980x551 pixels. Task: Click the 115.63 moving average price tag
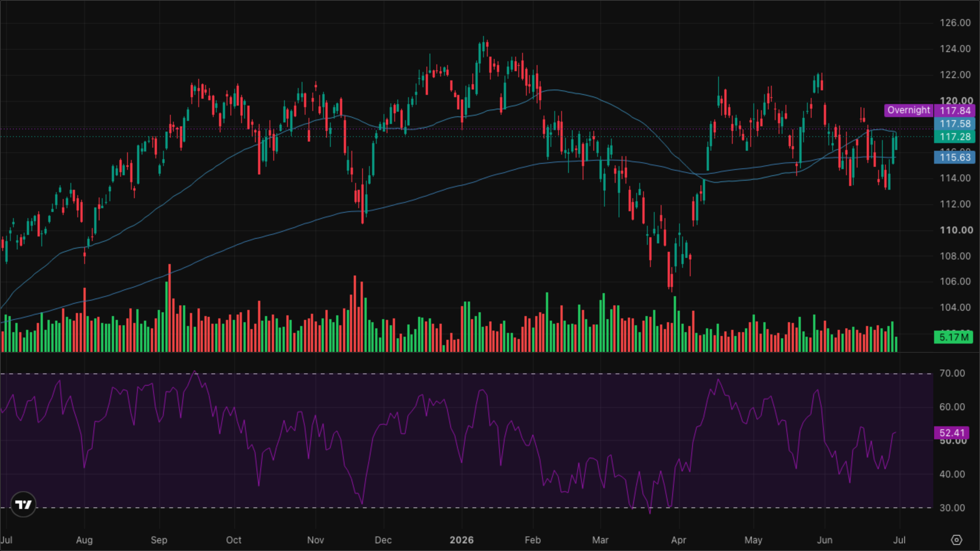(x=955, y=157)
